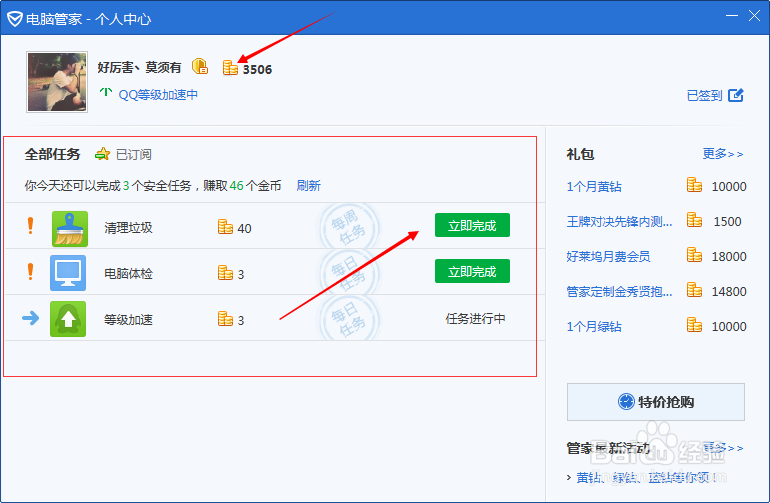Click the coin icon beside 1个月黄钻 price

[x=694, y=185]
